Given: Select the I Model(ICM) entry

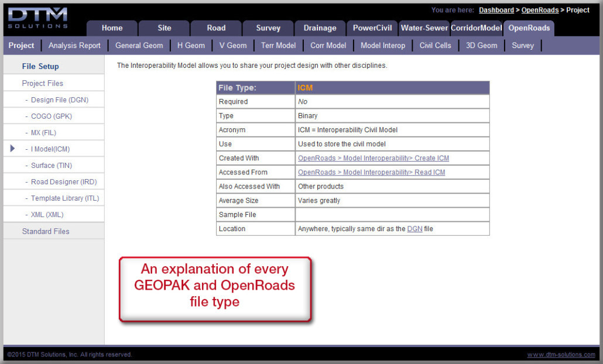Looking at the screenshot, I should [x=50, y=149].
